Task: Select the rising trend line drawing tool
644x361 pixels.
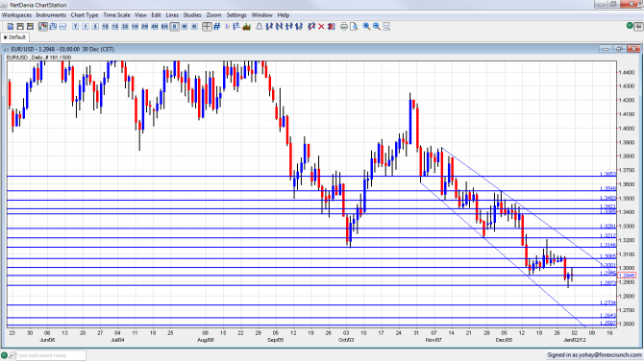Action: pyautogui.click(x=269, y=27)
